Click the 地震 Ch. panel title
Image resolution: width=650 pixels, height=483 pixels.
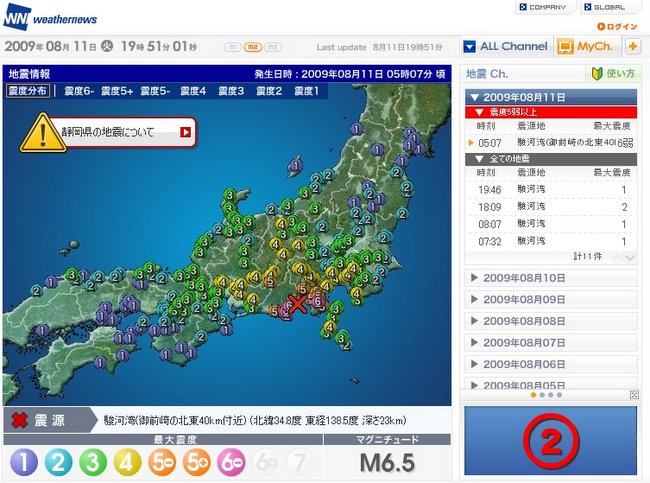click(487, 74)
